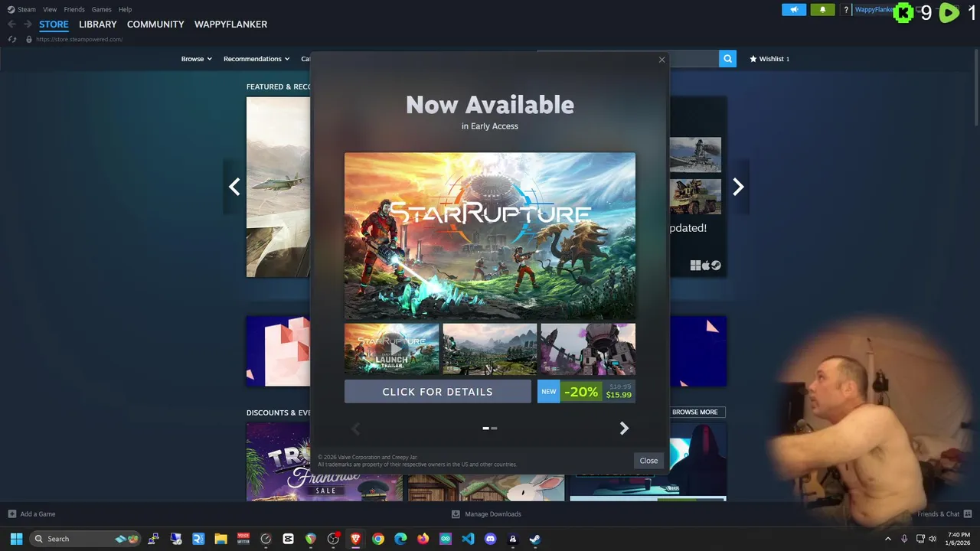This screenshot has width=980, height=551.
Task: Open the volume tray icon
Action: [932, 539]
